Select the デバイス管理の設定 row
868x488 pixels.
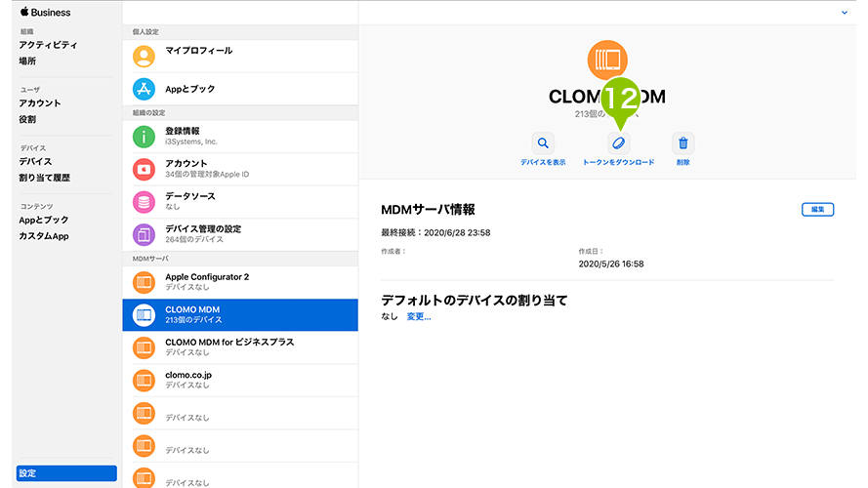click(240, 234)
